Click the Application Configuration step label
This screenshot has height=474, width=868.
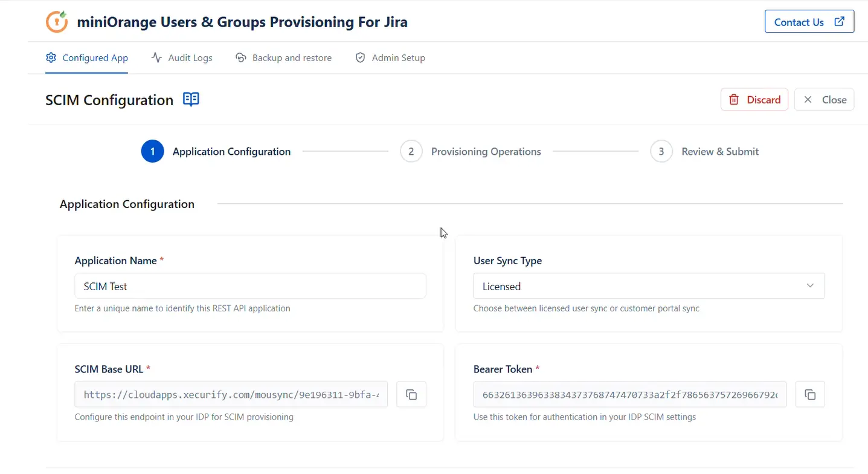pos(231,151)
